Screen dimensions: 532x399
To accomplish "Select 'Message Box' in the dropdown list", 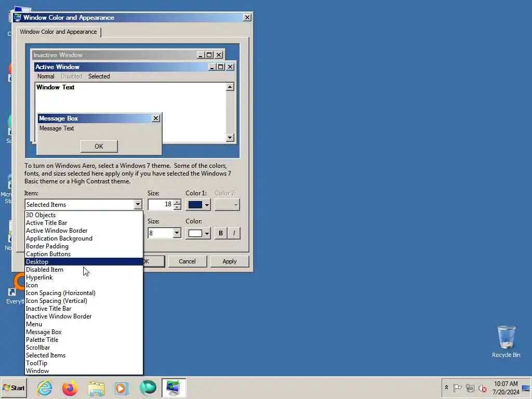I will point(84,332).
